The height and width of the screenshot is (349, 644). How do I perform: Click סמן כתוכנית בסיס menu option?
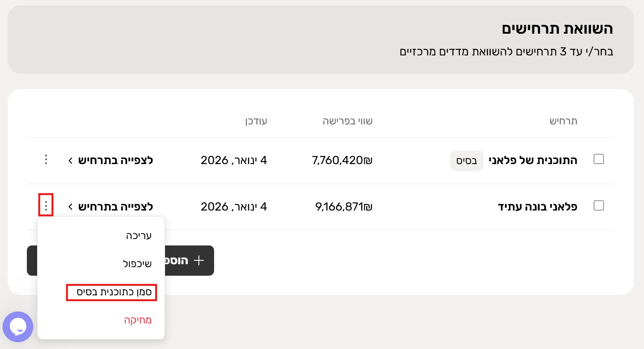pyautogui.click(x=114, y=292)
